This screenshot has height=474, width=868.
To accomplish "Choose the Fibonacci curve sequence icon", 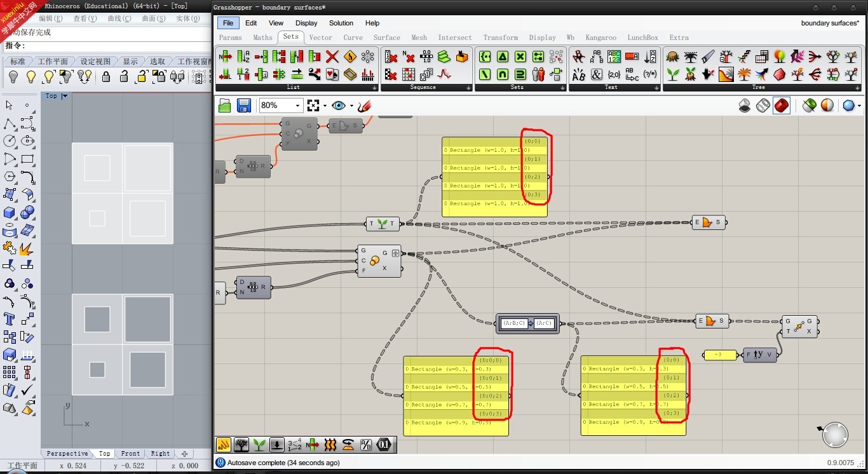I will (444, 74).
